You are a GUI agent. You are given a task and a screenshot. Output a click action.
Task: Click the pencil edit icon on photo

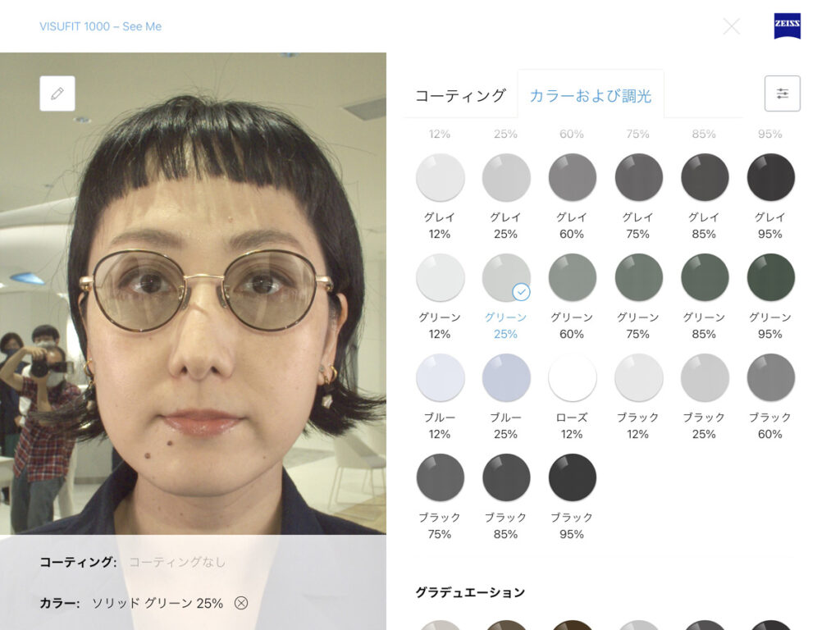(57, 94)
